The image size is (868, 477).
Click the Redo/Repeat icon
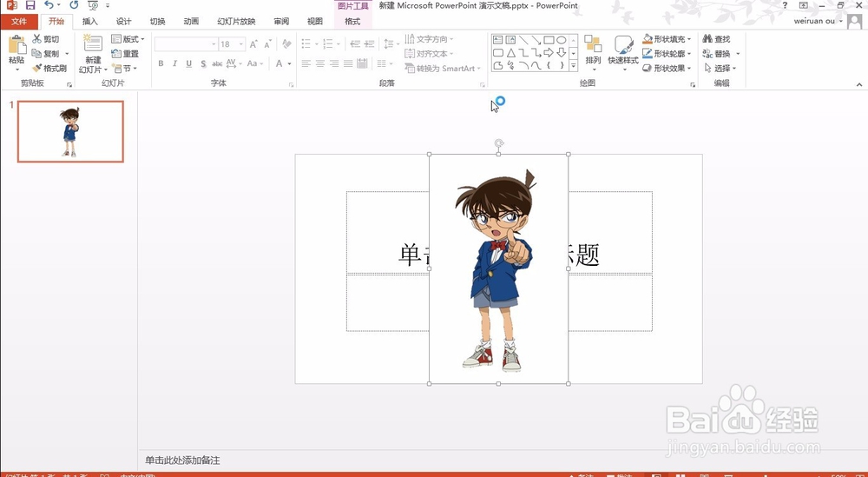tap(74, 5)
